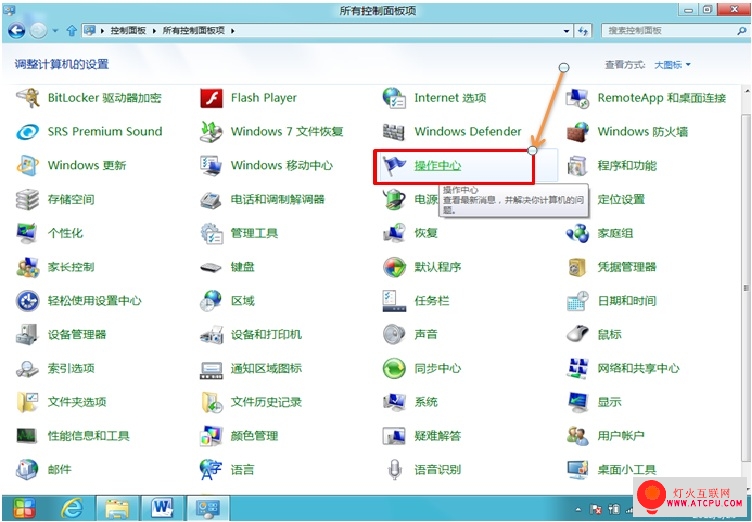Open the Windows 防火墙 icon

[577, 131]
